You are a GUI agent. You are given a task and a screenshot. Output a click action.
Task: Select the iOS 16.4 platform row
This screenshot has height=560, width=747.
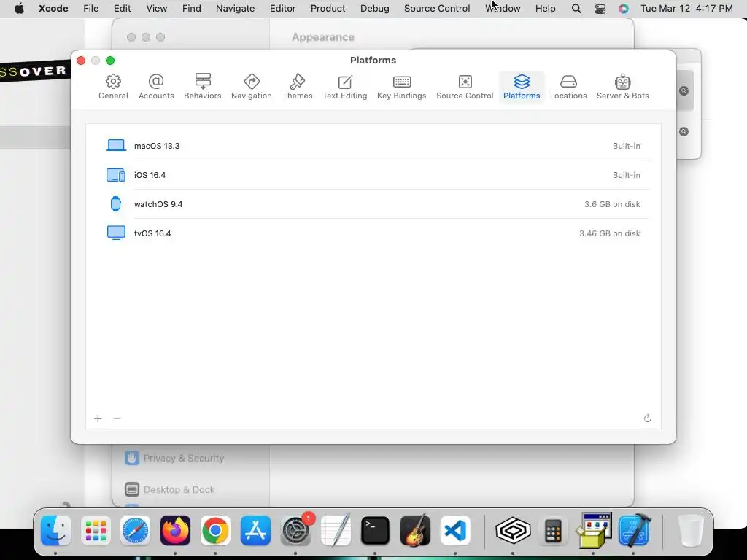pos(373,175)
